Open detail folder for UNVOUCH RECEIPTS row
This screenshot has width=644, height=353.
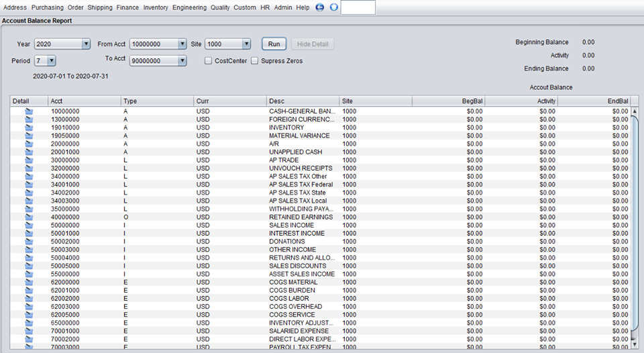(29, 168)
